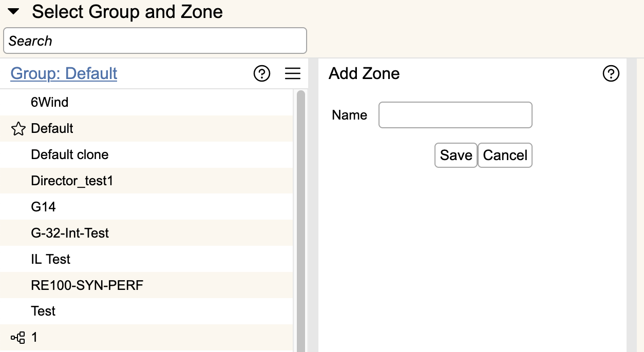Select the item named 1
Image resolution: width=644 pixels, height=352 pixels.
click(x=146, y=337)
